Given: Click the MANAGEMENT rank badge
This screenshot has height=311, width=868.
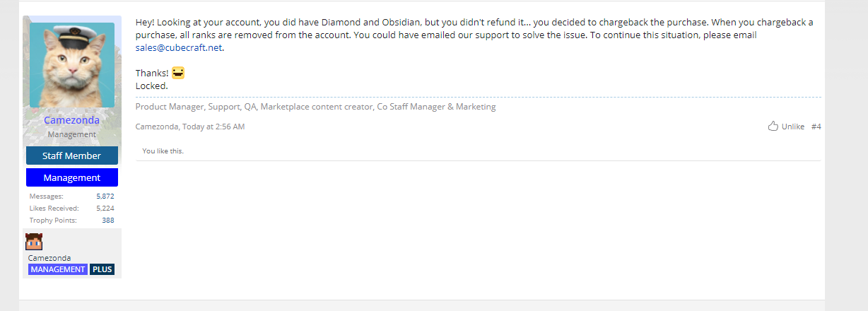Looking at the screenshot, I should 58,269.
